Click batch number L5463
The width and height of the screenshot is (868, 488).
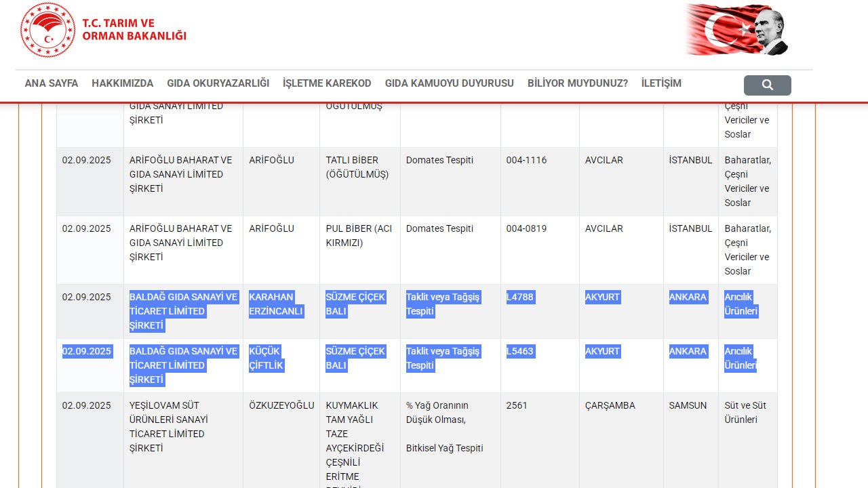[520, 351]
